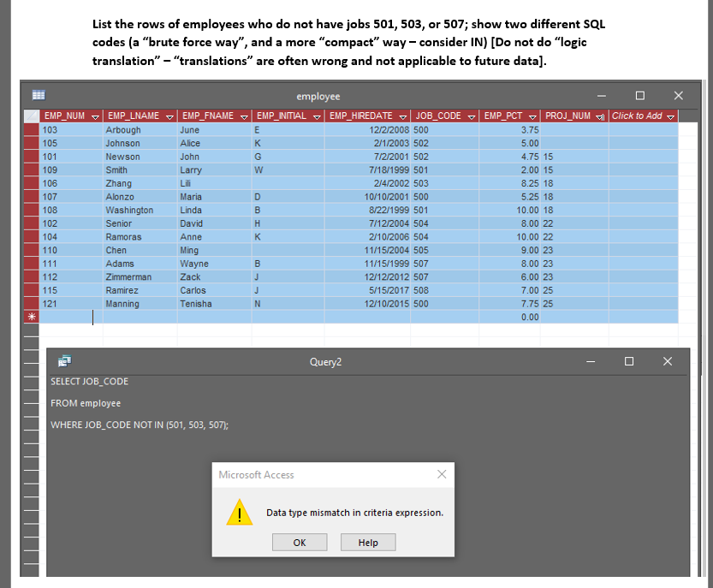Screen dimensions: 713x588
Task: Select the record selector beside Manning
Action: (30, 303)
